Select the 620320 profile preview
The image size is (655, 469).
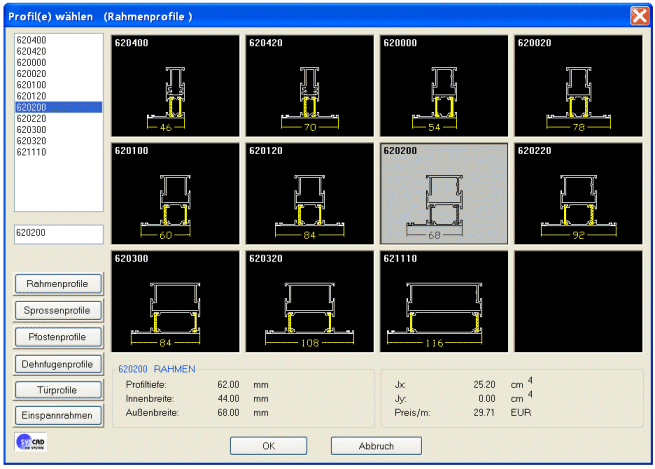pyautogui.click(x=309, y=298)
